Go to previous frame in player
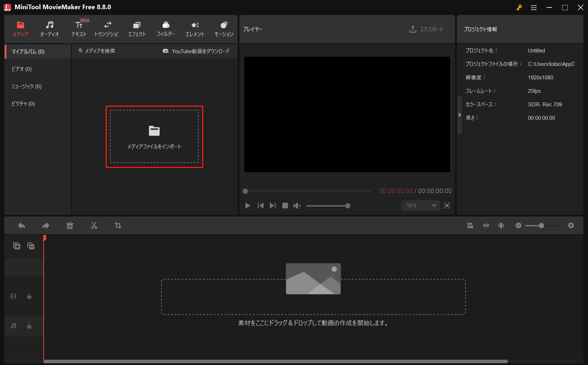This screenshot has width=588, height=365. (260, 206)
